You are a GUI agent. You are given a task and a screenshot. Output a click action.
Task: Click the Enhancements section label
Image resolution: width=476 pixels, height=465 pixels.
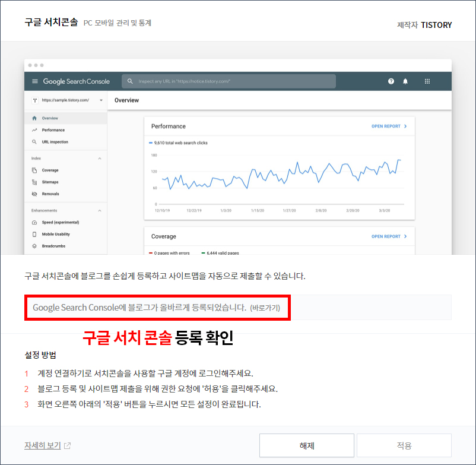pyautogui.click(x=44, y=210)
